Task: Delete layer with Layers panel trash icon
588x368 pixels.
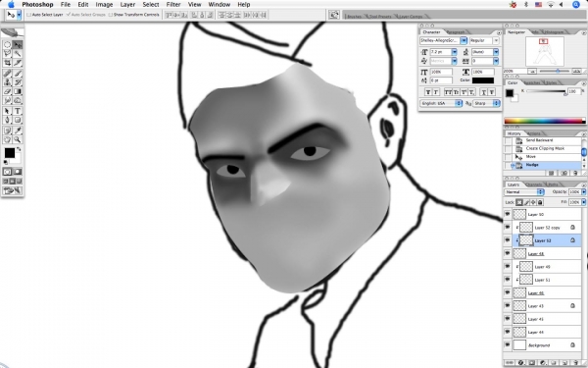Action: pos(575,363)
